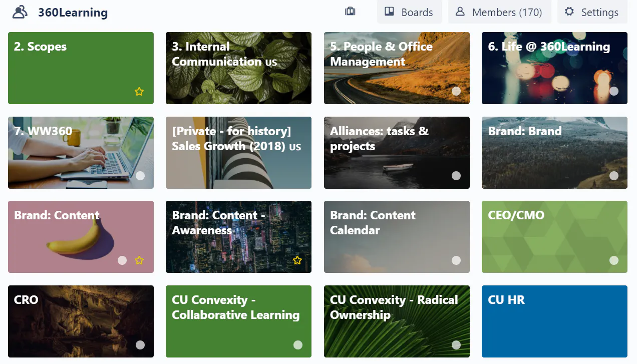
Task: Open the CU Convexity - Collaborative Learning board
Action: [x=238, y=321]
